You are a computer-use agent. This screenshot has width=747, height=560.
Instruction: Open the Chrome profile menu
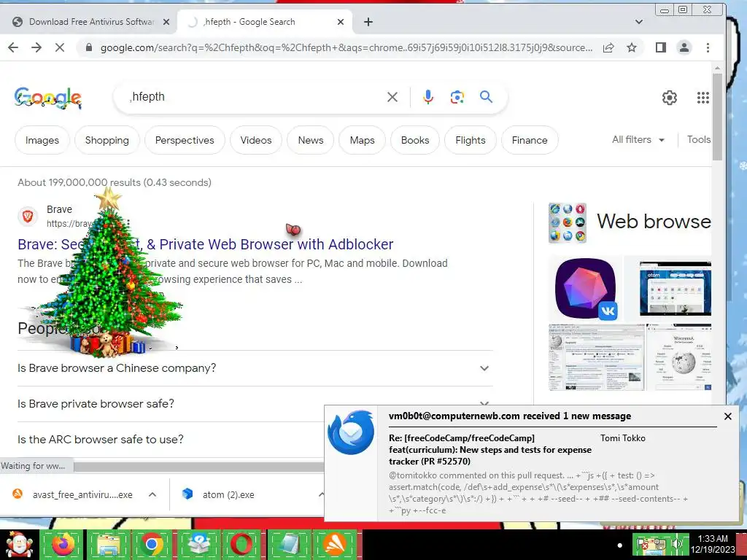[x=684, y=47]
